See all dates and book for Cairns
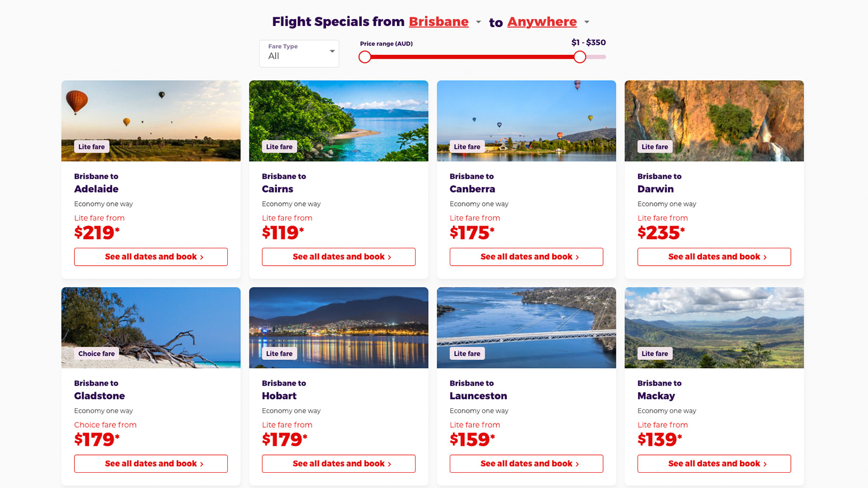Image resolution: width=868 pixels, height=488 pixels. [339, 257]
